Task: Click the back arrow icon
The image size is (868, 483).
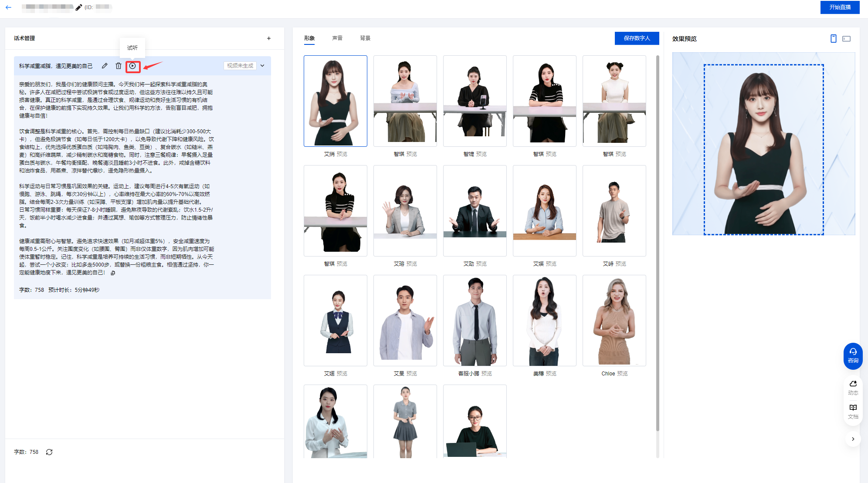Action: pos(8,7)
